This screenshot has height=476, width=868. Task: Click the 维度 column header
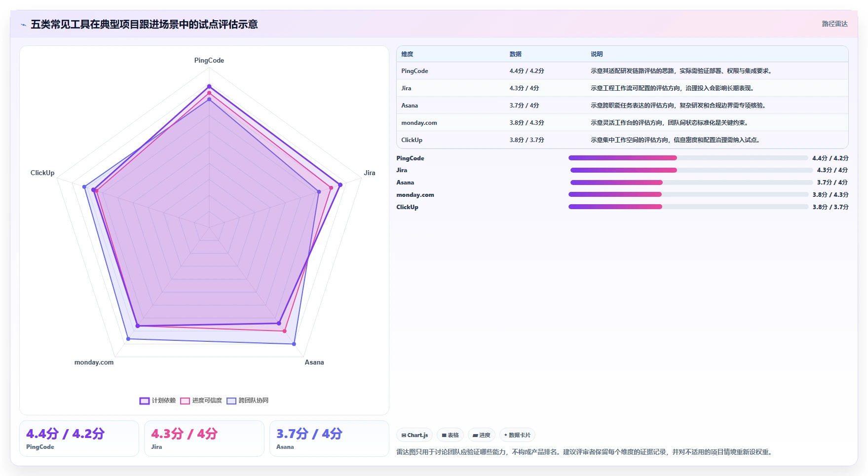(x=407, y=54)
